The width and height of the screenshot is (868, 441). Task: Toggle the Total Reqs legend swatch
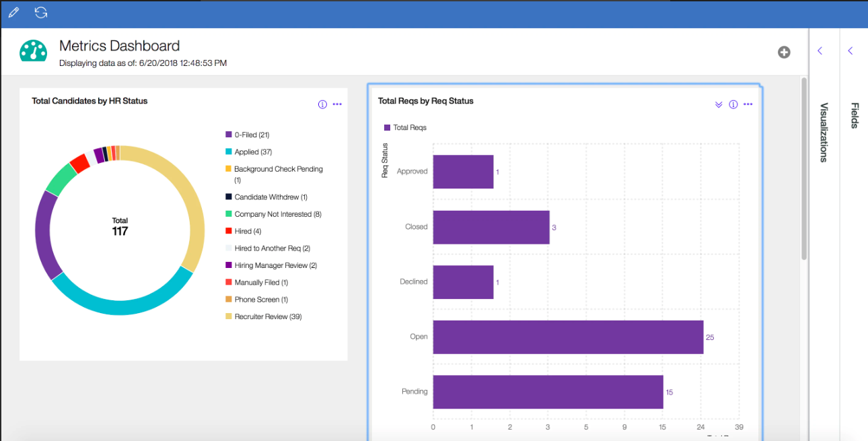[387, 127]
